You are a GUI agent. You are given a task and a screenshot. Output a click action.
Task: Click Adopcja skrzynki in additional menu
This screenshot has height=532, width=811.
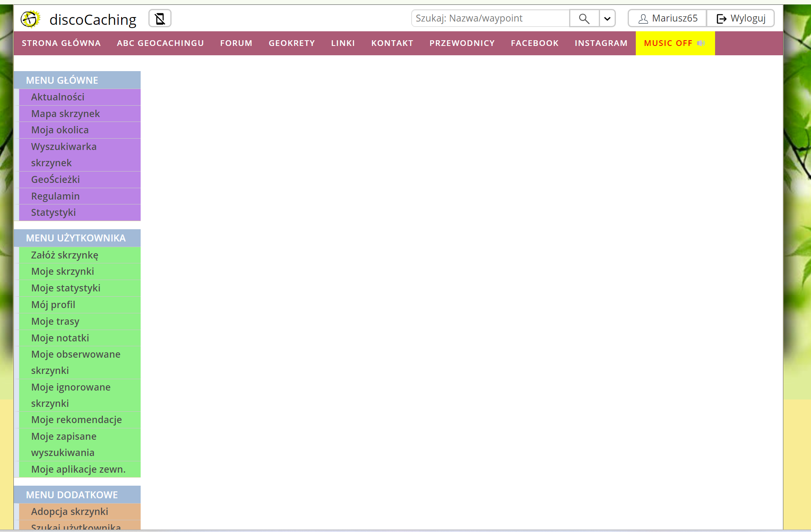point(70,512)
